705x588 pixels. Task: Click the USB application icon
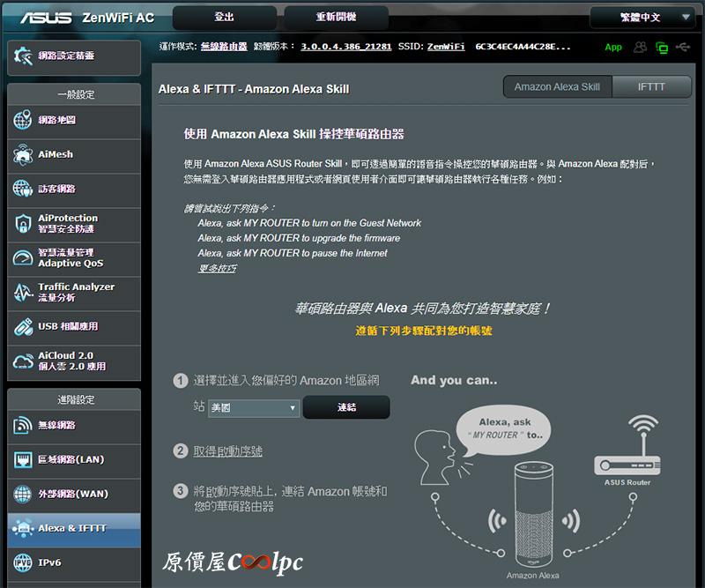(x=23, y=327)
